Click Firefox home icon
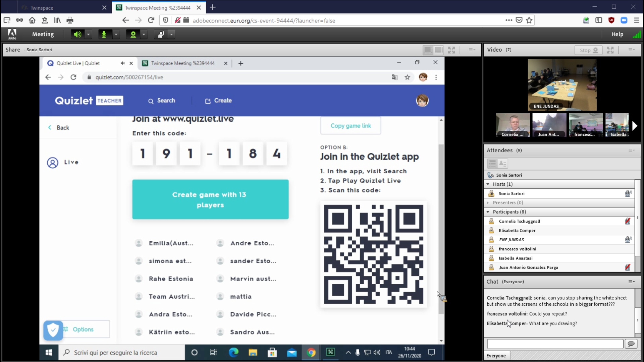 (x=32, y=20)
